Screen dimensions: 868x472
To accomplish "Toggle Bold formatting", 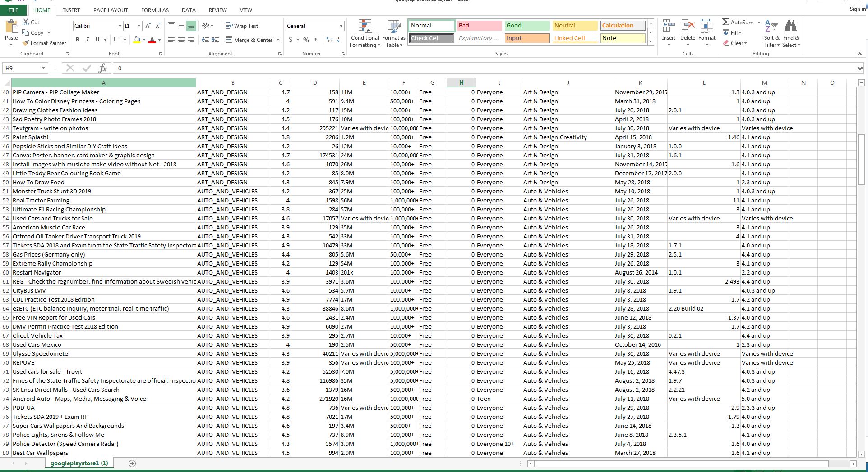I will tap(78, 40).
